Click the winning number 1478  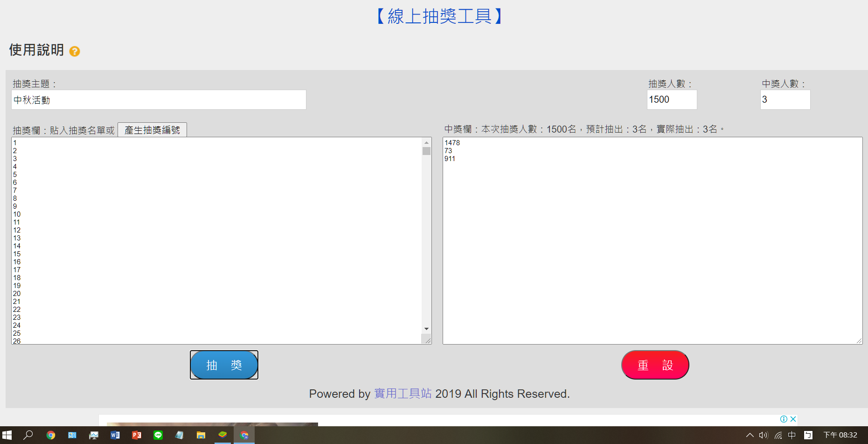[x=452, y=143]
